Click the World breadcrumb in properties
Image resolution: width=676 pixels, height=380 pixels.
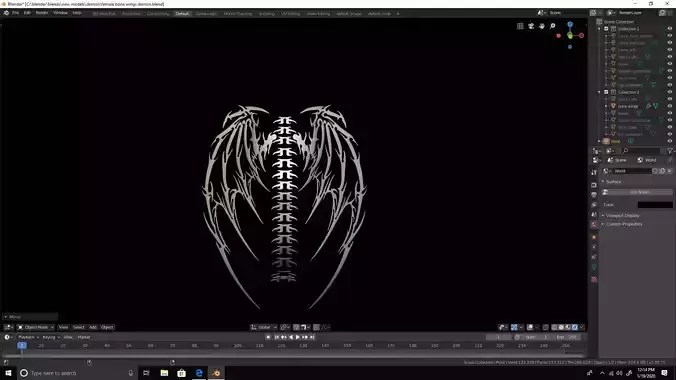coord(648,160)
